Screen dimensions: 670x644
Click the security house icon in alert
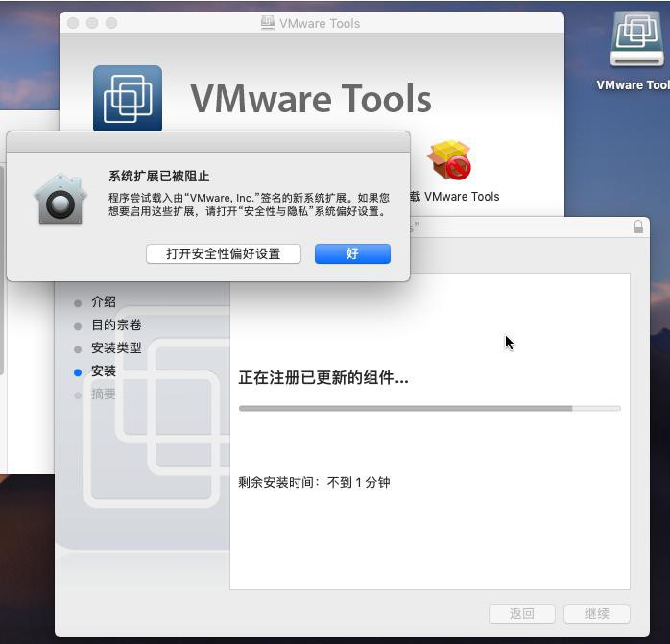point(60,199)
